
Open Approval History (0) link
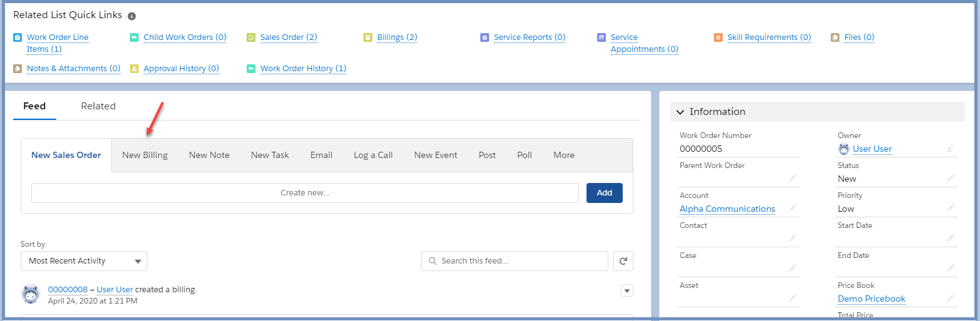pyautogui.click(x=181, y=69)
